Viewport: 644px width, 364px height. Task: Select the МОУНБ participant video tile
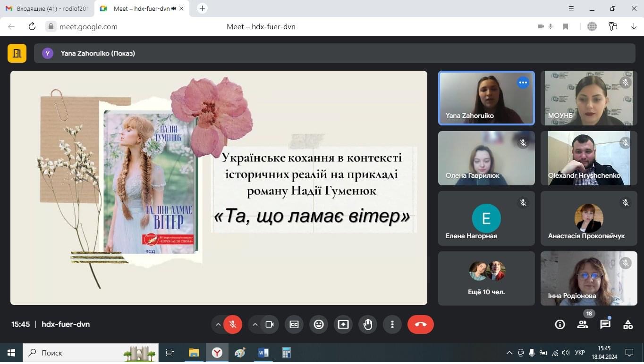pyautogui.click(x=589, y=98)
